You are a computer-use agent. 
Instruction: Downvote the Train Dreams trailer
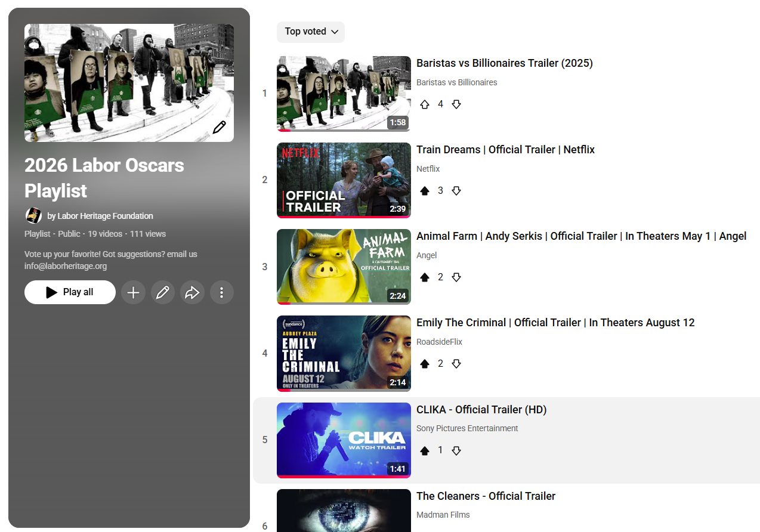[x=456, y=191]
